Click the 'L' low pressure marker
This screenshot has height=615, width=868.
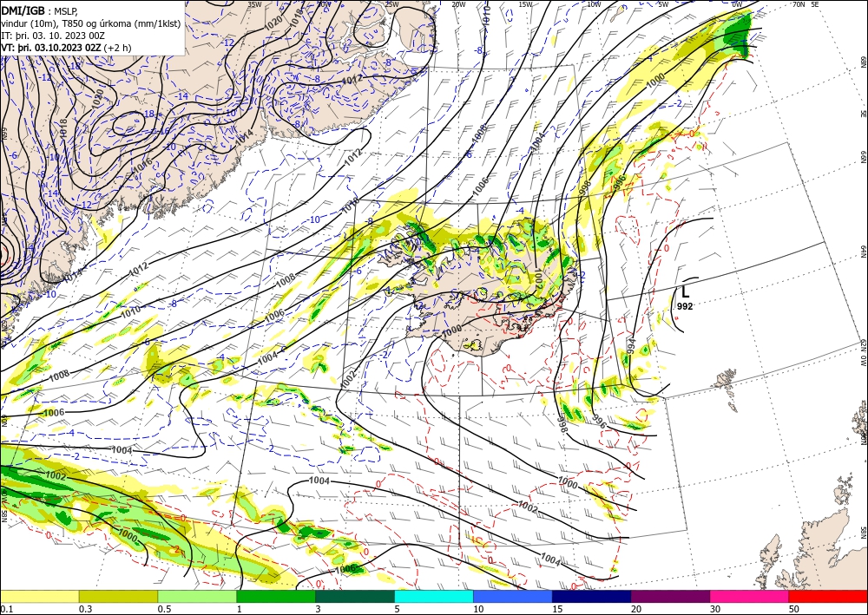click(x=686, y=291)
